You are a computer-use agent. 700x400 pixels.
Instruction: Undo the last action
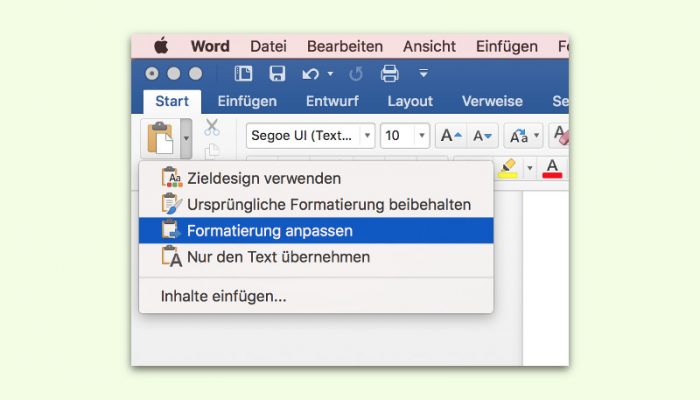311,74
